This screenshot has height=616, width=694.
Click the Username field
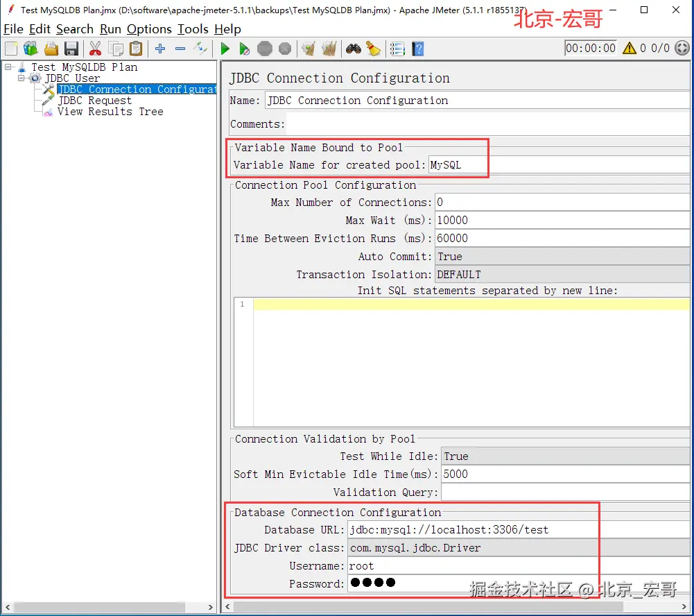519,566
